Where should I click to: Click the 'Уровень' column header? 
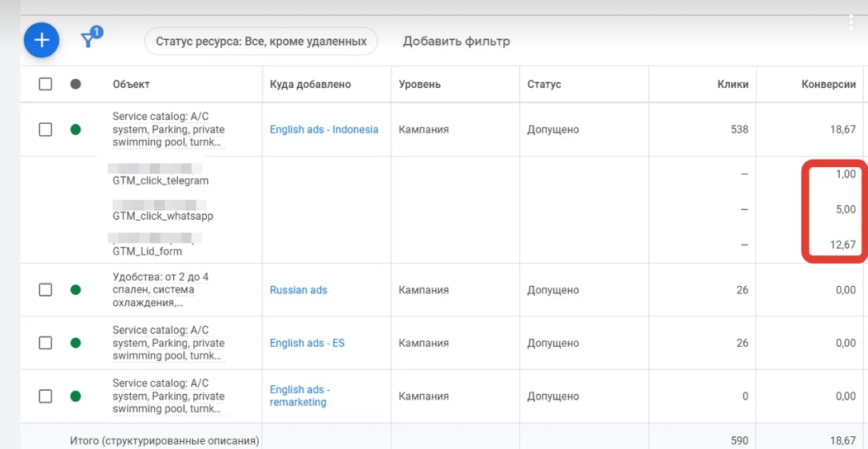pyautogui.click(x=420, y=84)
